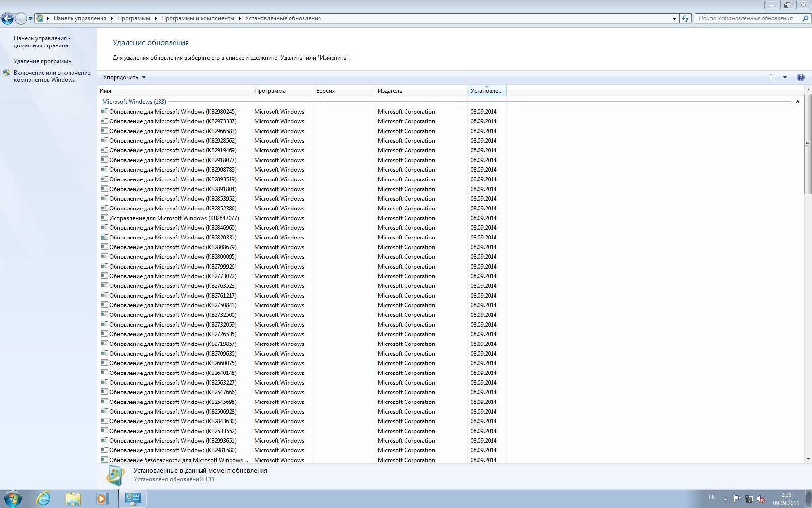
Task: Click the icon of update KB2773072
Action: click(x=104, y=276)
